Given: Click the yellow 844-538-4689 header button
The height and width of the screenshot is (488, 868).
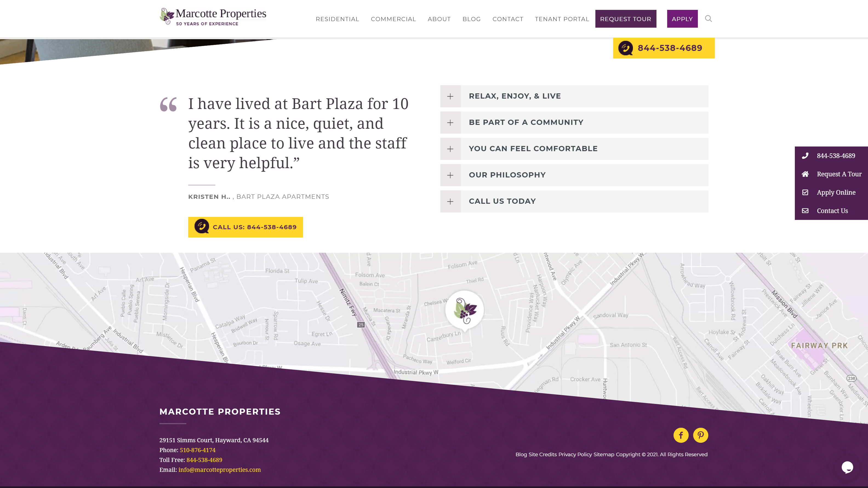Looking at the screenshot, I should (664, 48).
